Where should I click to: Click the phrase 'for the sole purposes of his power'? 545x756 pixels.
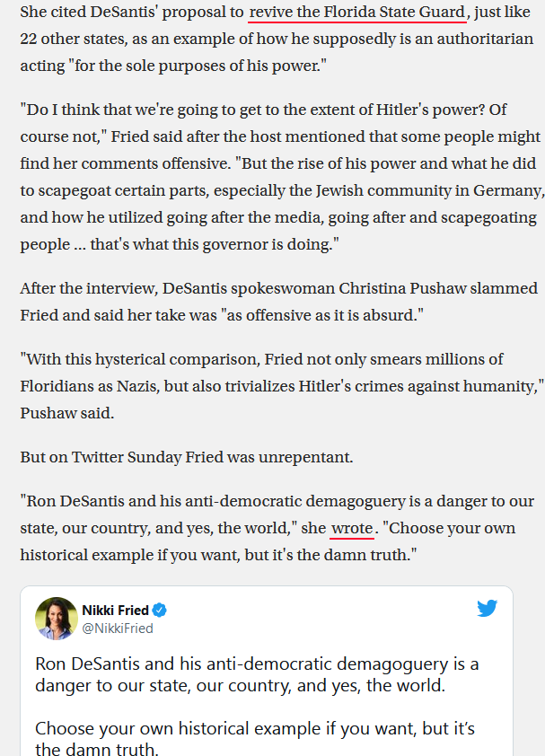pos(198,66)
